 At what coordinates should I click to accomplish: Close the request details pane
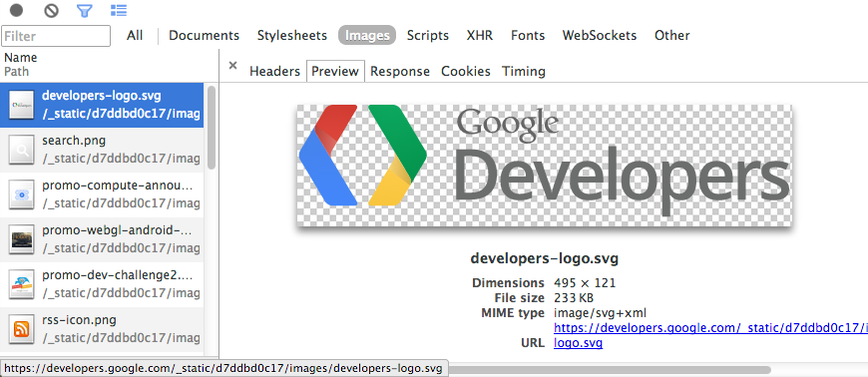pos(233,65)
